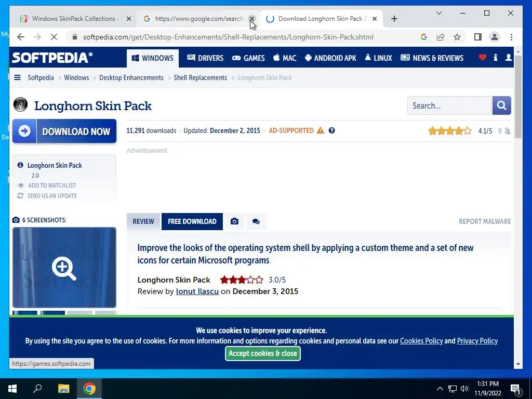Select the Games category

(248, 58)
